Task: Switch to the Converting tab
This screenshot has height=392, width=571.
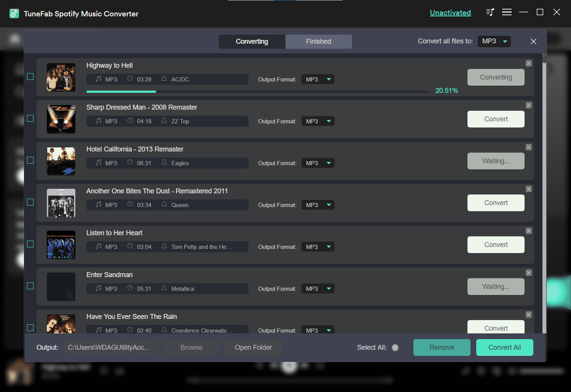Action: pos(252,41)
